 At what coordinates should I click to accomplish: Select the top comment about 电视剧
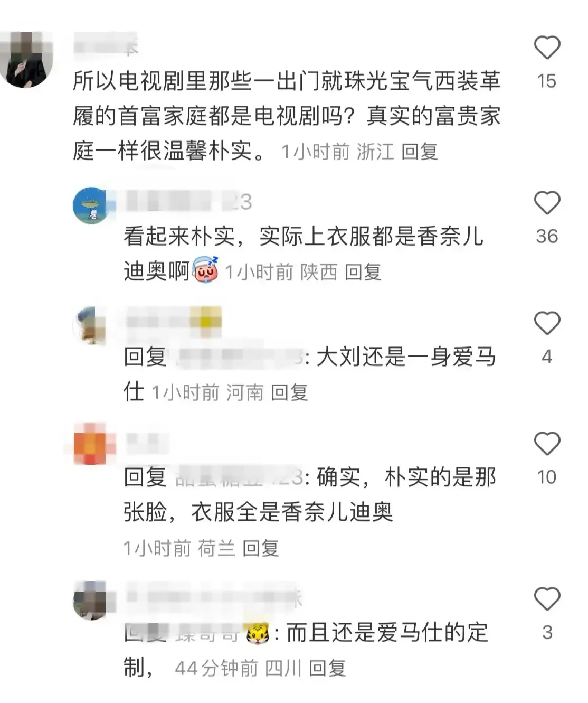point(287,116)
